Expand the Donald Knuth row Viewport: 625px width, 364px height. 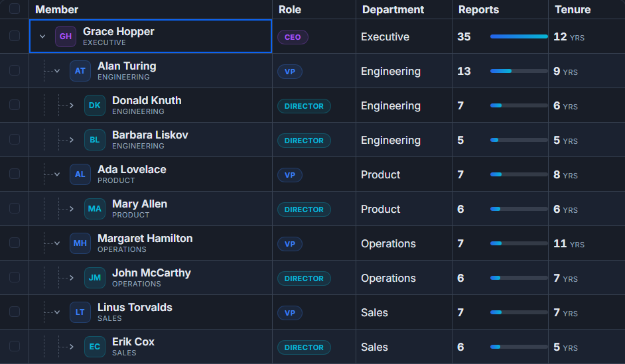[72, 105]
